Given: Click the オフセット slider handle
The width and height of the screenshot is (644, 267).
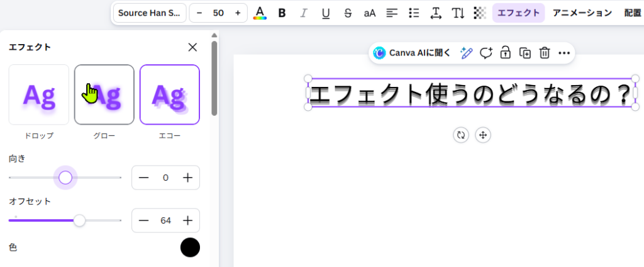Looking at the screenshot, I should point(79,220).
